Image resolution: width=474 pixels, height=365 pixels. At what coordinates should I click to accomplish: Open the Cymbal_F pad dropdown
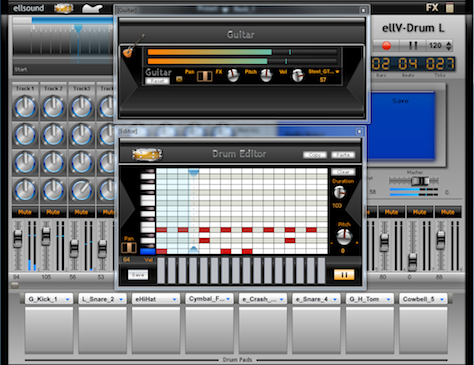228,299
